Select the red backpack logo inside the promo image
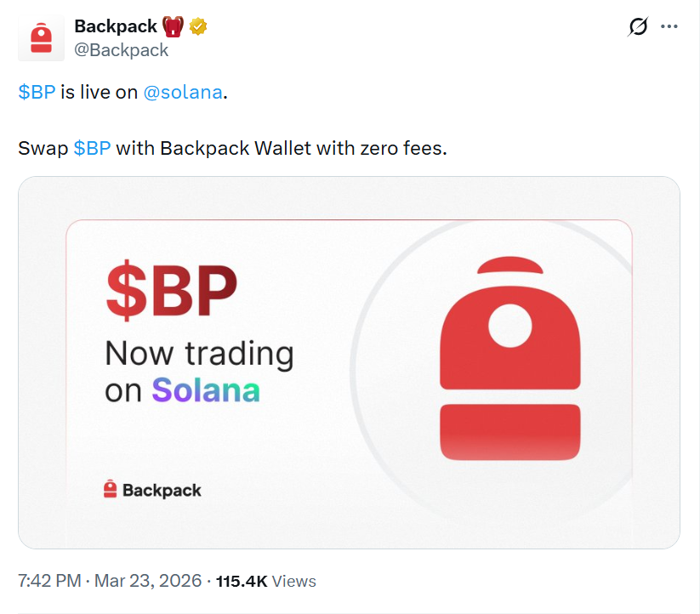 509,357
